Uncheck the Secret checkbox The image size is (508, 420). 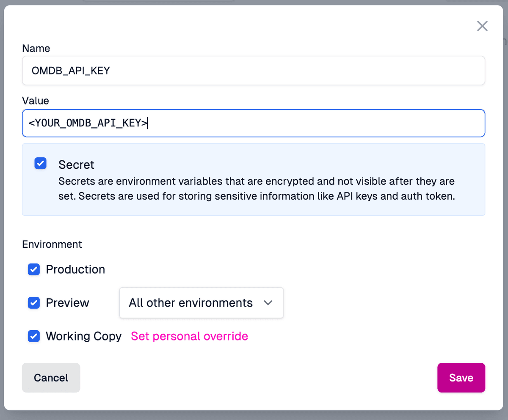click(x=40, y=163)
